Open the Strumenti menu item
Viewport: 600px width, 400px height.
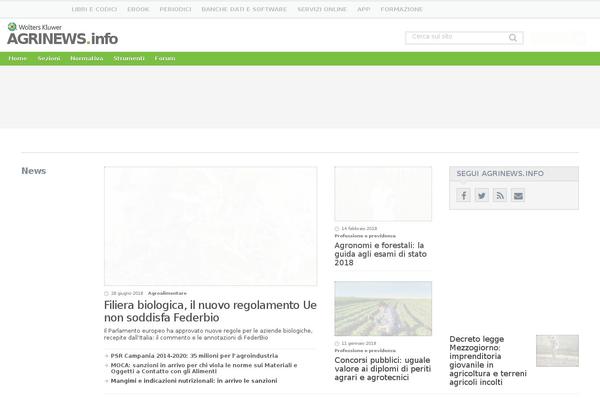(x=129, y=59)
